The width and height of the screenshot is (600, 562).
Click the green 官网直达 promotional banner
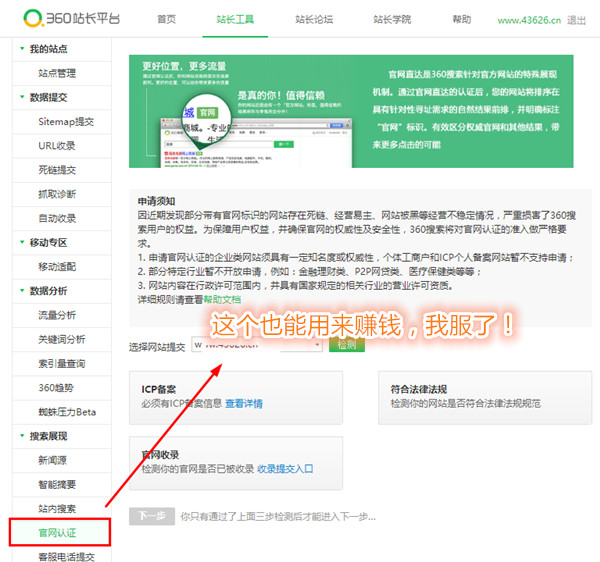351,111
